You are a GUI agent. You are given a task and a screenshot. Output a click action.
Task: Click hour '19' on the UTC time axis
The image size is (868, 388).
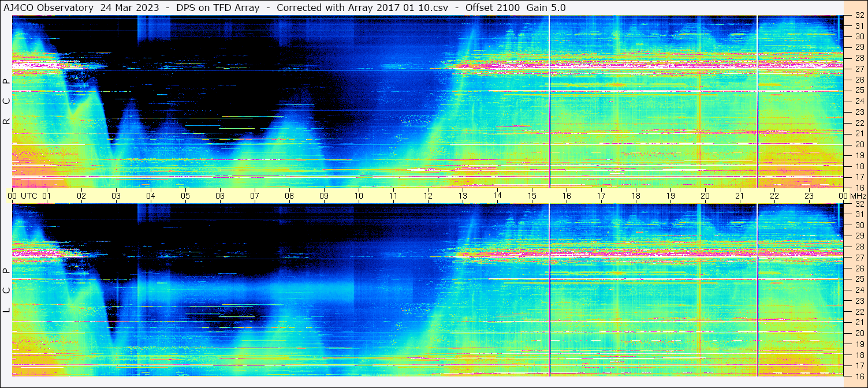coord(670,196)
